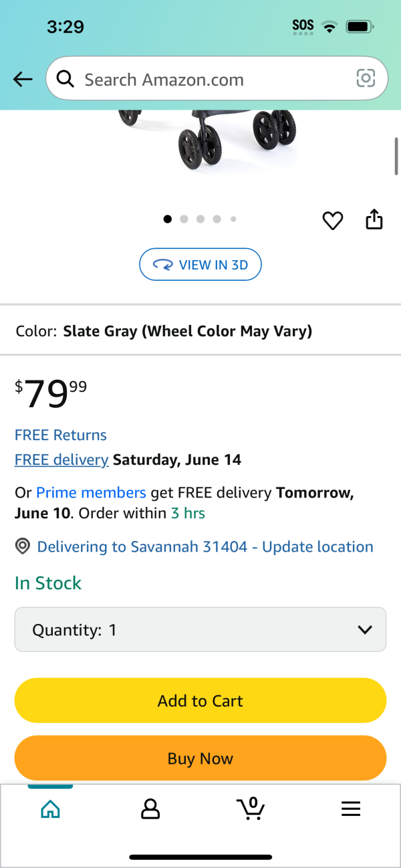Tap the Quantity dropdown chevron arrow
The width and height of the screenshot is (401, 868).
point(365,629)
